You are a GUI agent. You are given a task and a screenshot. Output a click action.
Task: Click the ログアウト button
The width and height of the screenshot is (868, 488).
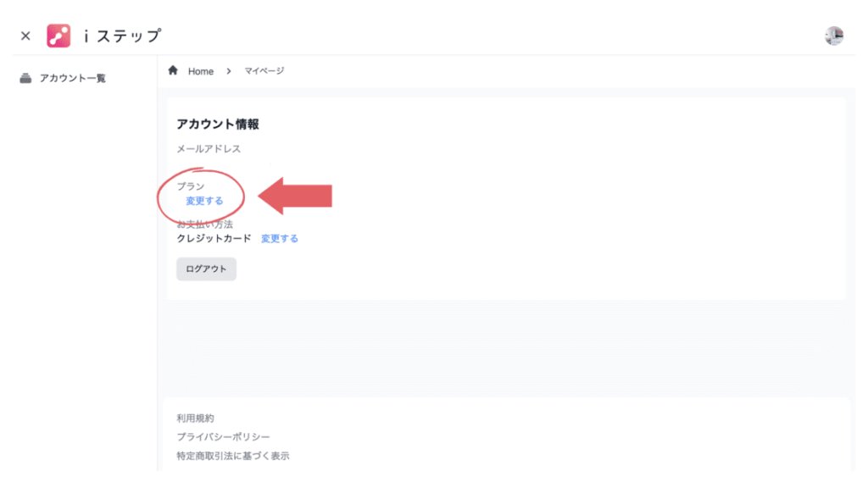tap(207, 269)
